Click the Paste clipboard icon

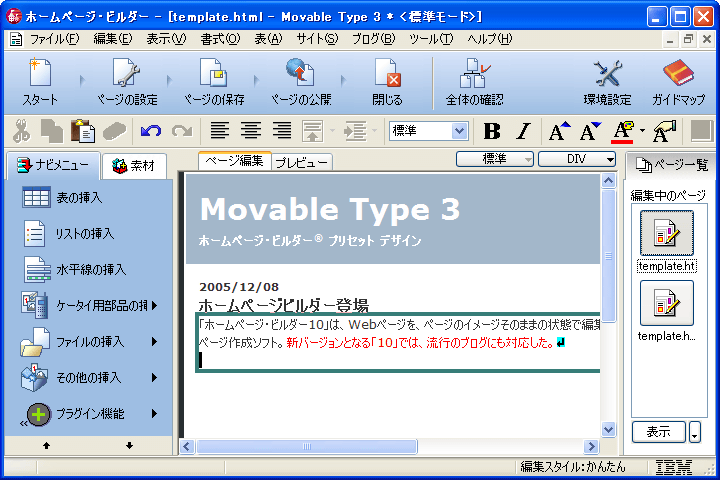83,131
